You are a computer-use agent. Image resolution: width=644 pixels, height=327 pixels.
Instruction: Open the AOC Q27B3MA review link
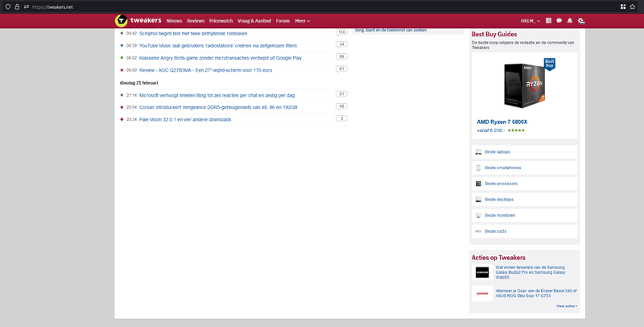[205, 70]
